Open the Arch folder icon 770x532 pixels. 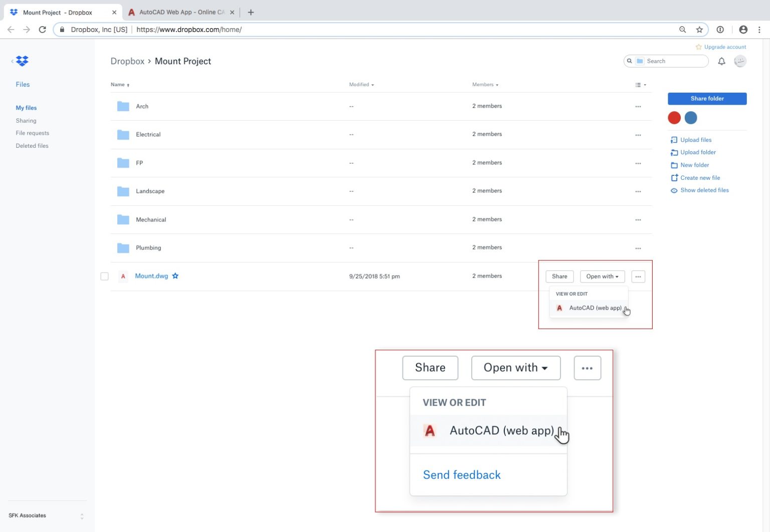pos(123,106)
